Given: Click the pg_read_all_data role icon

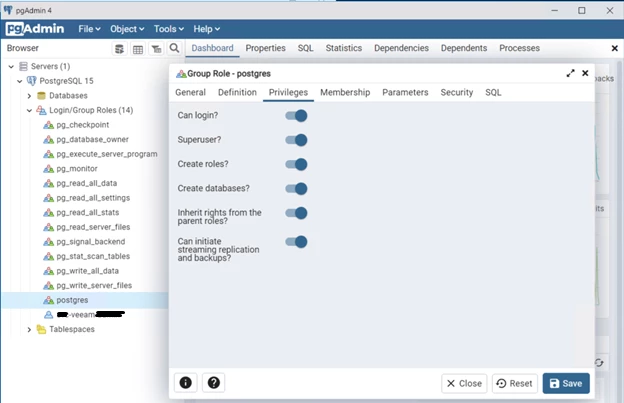Looking at the screenshot, I should click(x=48, y=183).
